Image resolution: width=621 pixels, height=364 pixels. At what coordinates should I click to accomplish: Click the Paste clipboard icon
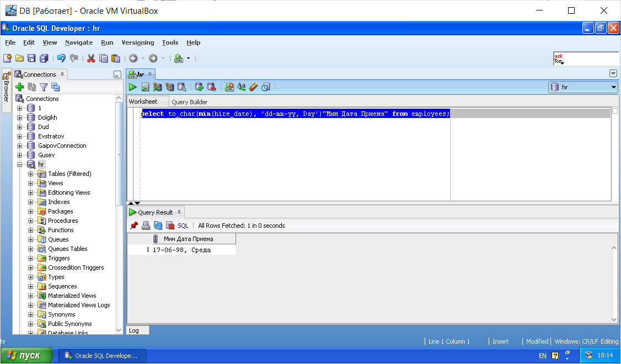click(116, 58)
